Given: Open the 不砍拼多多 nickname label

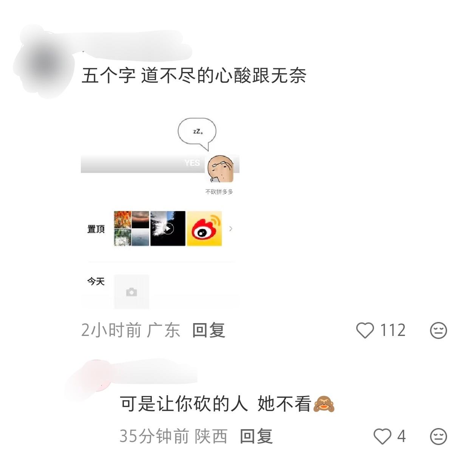Looking at the screenshot, I should pyautogui.click(x=219, y=192).
